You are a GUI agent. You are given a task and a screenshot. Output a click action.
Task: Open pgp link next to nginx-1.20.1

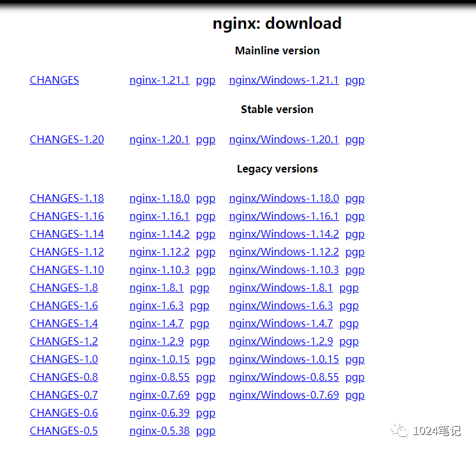point(206,140)
